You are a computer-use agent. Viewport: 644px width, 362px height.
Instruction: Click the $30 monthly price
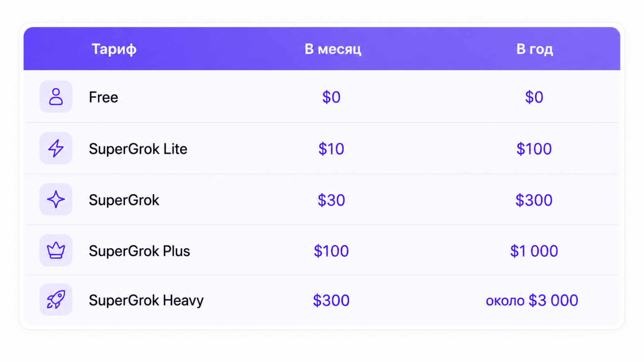pyautogui.click(x=331, y=200)
